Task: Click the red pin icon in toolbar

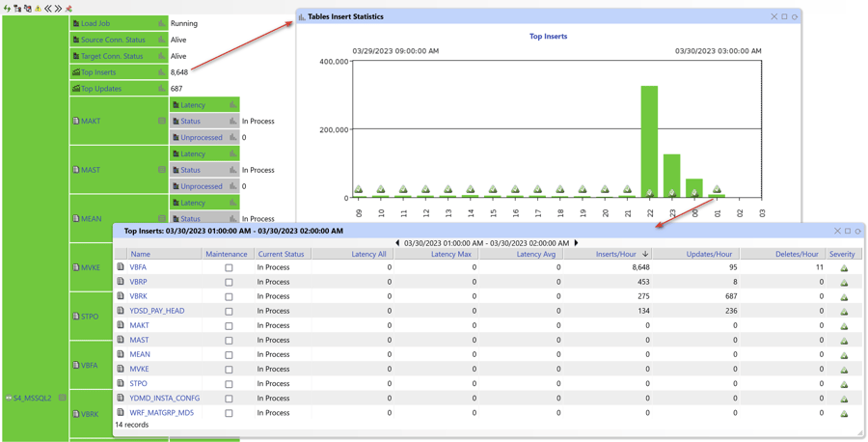Action: point(68,8)
